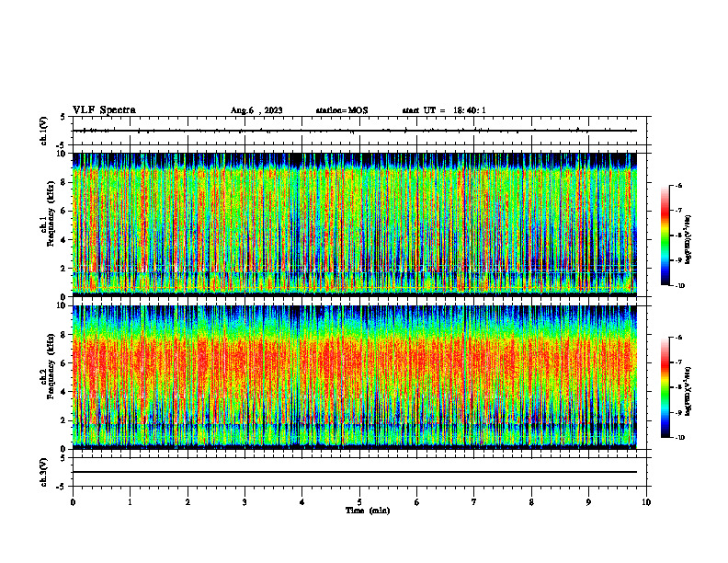Click the time axis tick label '9'
Screen dimensions: 728x563
click(588, 502)
